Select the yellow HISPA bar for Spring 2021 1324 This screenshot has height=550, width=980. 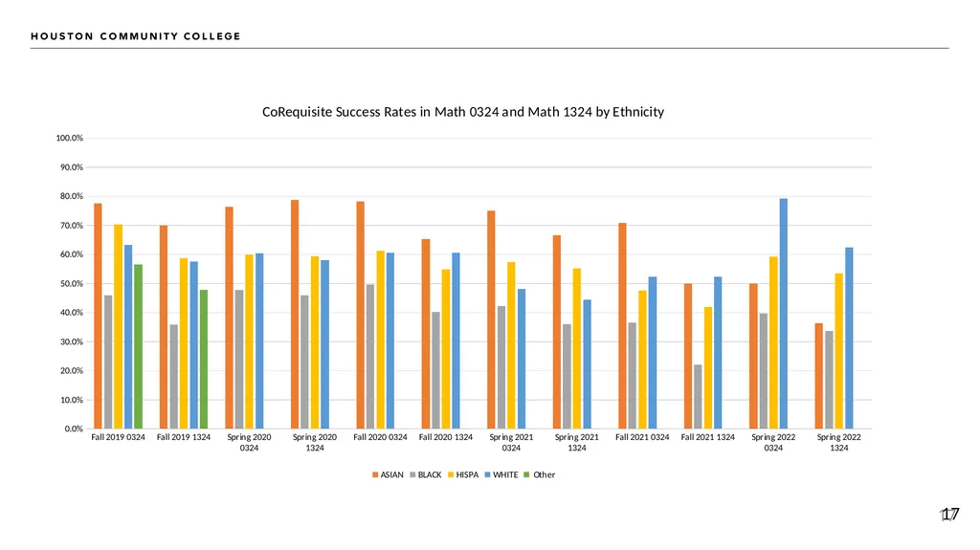click(577, 349)
